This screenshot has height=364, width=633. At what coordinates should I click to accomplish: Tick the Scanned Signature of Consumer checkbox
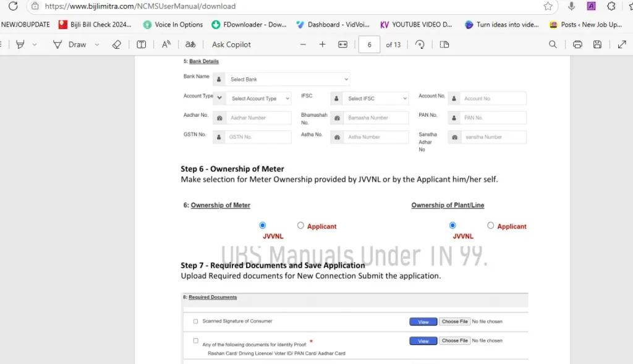pyautogui.click(x=196, y=321)
